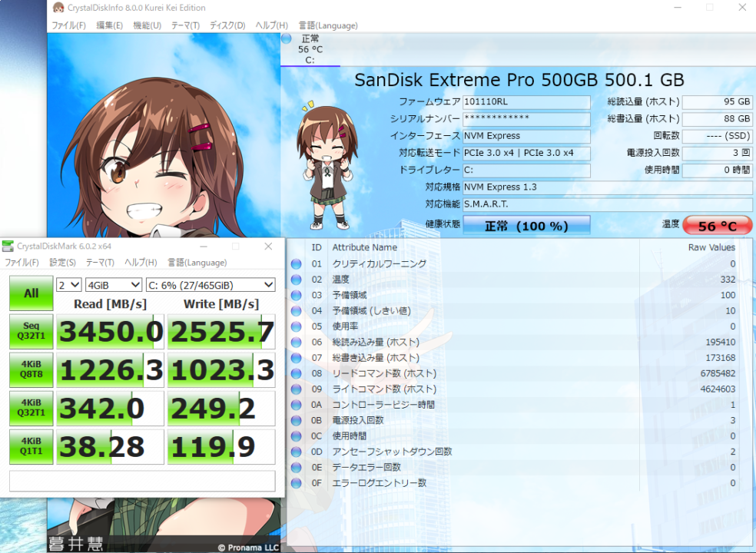The height and width of the screenshot is (553, 756).
Task: Start the Seq Q32T1 benchmark
Action: (31, 331)
